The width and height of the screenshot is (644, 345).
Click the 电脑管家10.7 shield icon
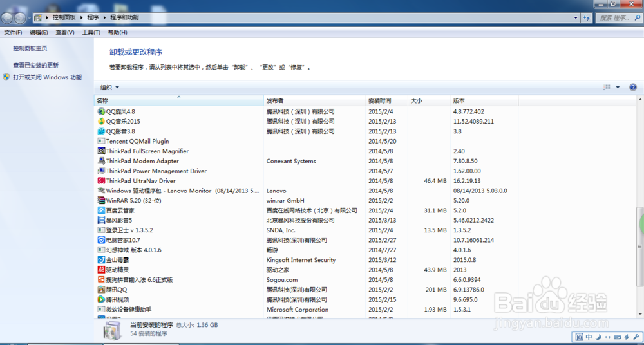click(102, 240)
